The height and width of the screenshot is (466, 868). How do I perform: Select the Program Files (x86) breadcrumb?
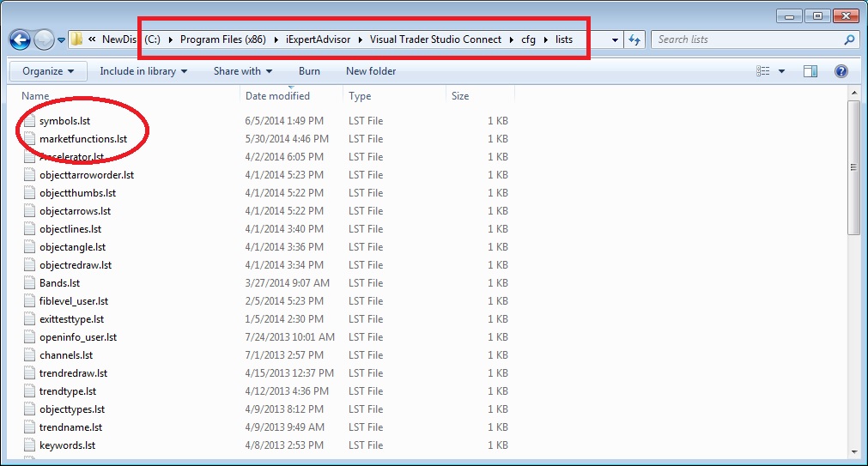tap(223, 39)
